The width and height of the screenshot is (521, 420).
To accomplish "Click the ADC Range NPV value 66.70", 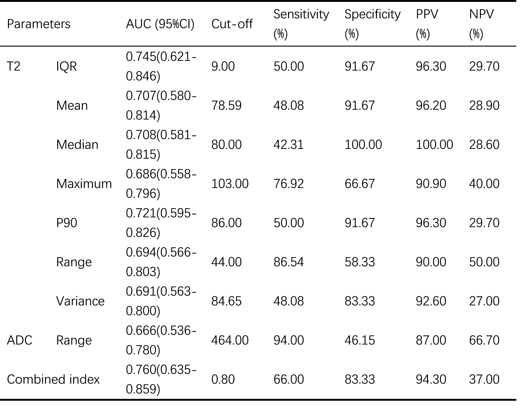I will [x=484, y=340].
